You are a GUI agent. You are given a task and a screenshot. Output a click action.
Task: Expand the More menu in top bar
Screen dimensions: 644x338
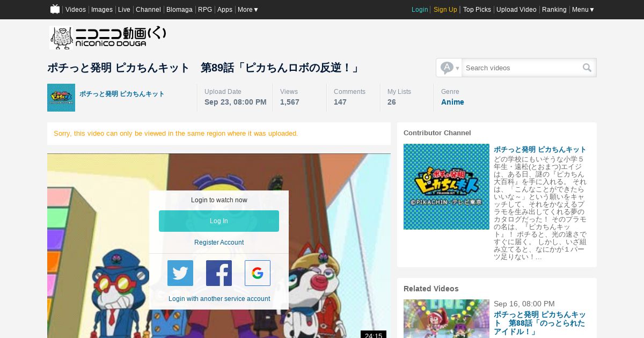[x=248, y=10]
